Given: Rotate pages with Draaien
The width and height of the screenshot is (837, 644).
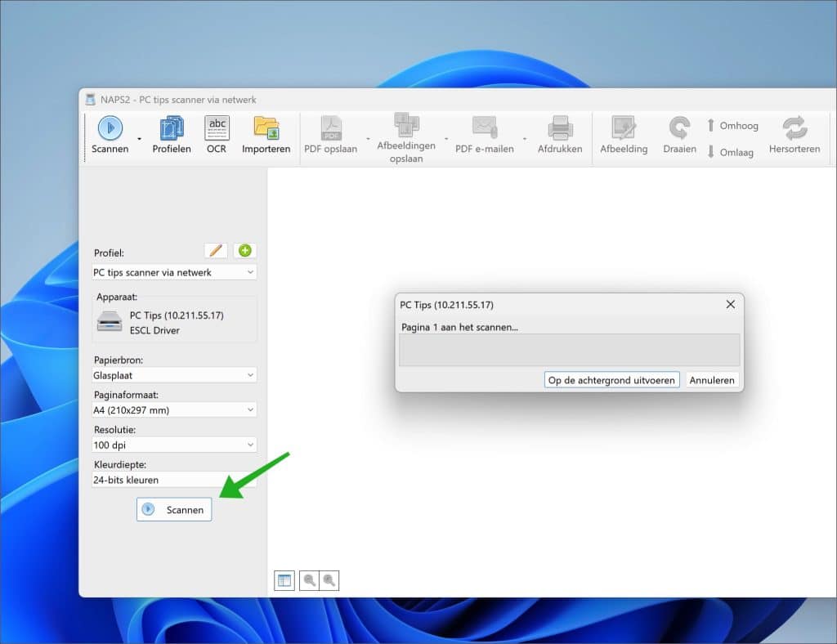Looking at the screenshot, I should (679, 135).
